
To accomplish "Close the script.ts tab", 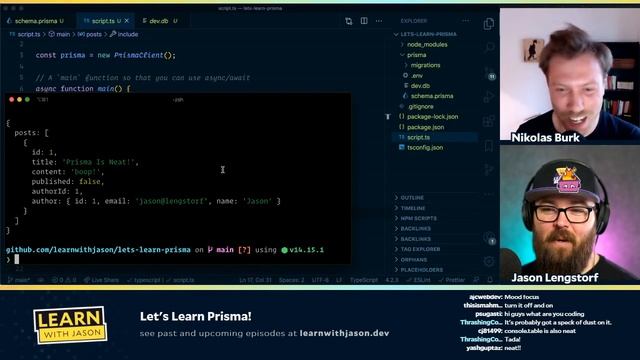I will (127, 21).
